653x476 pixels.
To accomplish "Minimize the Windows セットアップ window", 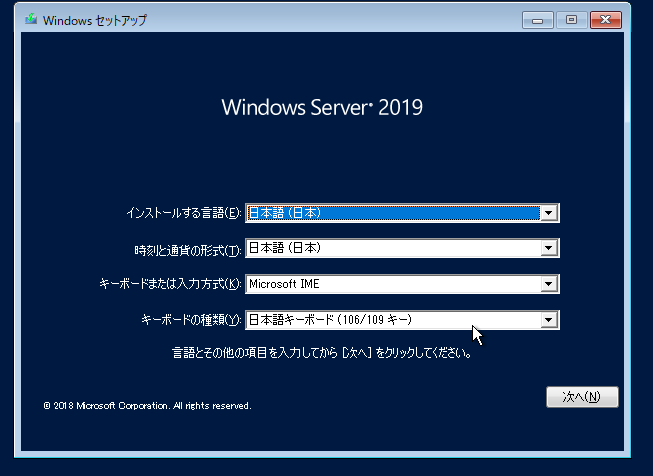I will point(538,20).
